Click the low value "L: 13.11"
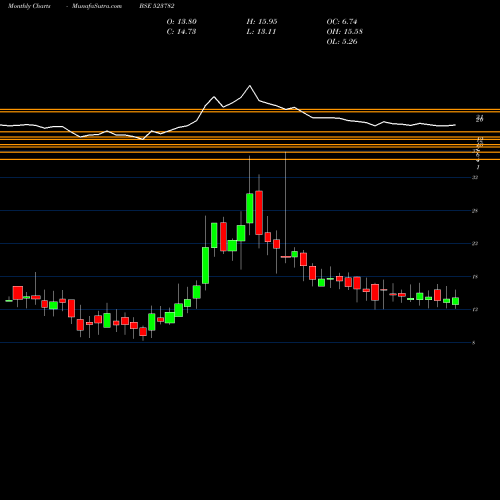Image resolution: width=500 pixels, height=500 pixels. (x=261, y=32)
